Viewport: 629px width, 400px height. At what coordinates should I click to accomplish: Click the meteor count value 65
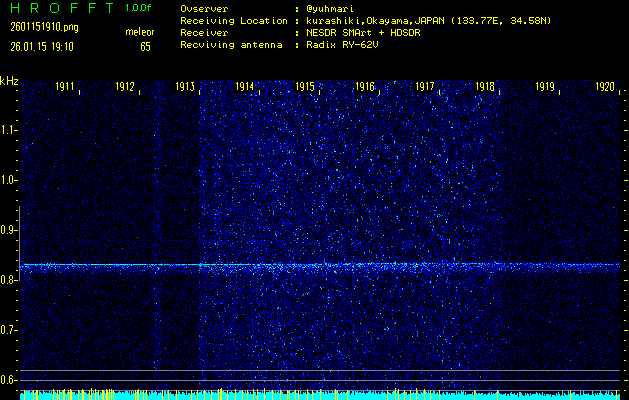(145, 47)
